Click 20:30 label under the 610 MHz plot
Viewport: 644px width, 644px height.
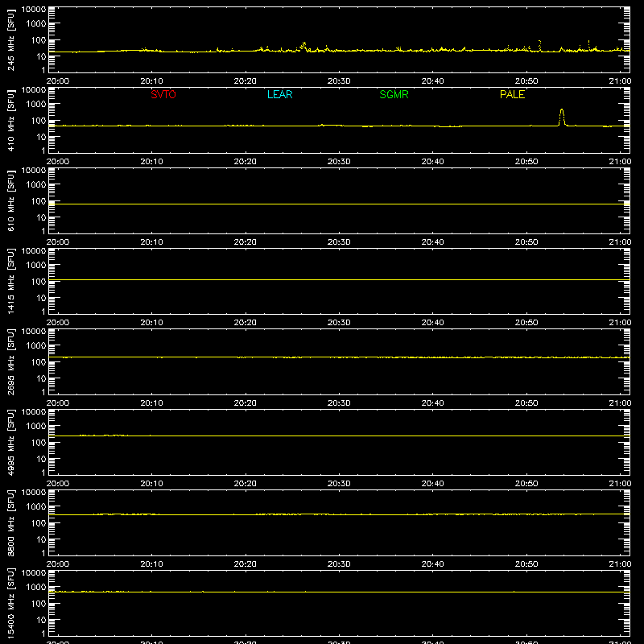339,242
